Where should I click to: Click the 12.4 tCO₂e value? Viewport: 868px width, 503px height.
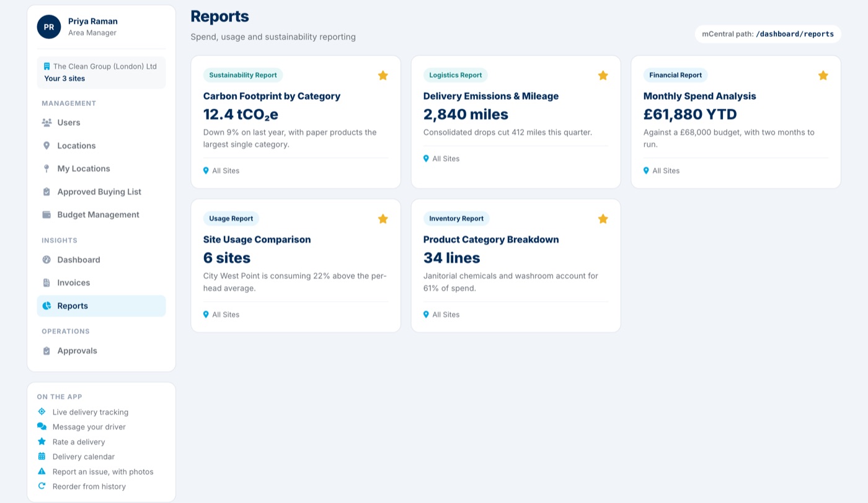[241, 115]
